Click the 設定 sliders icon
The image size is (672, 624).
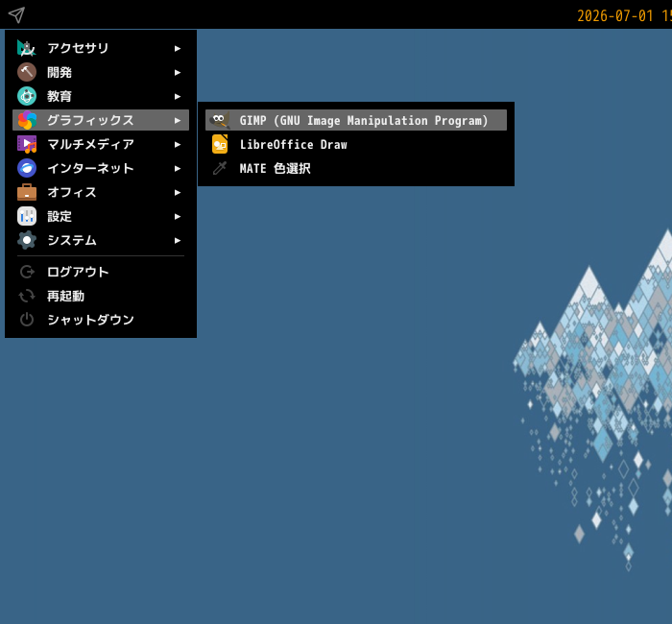[27, 216]
